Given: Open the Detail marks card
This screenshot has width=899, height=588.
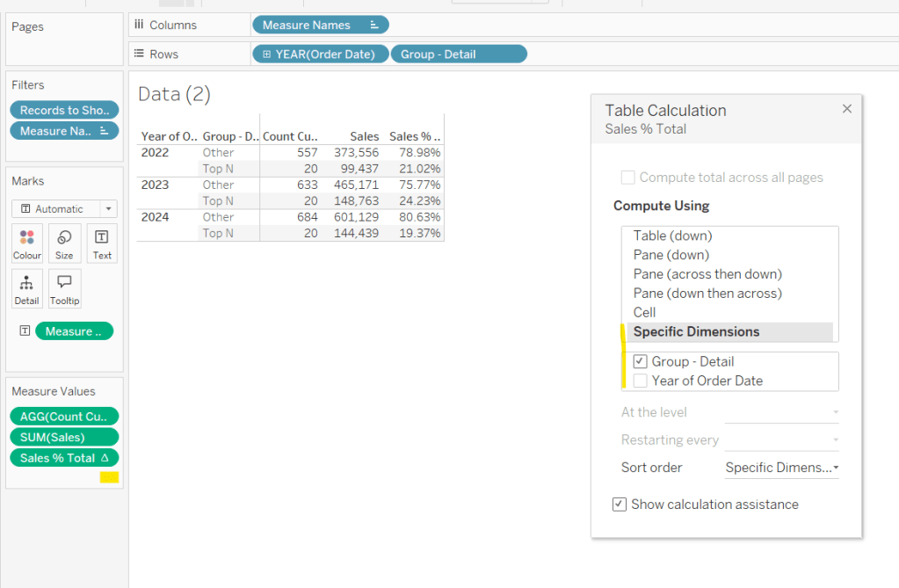Looking at the screenshot, I should pos(26,288).
